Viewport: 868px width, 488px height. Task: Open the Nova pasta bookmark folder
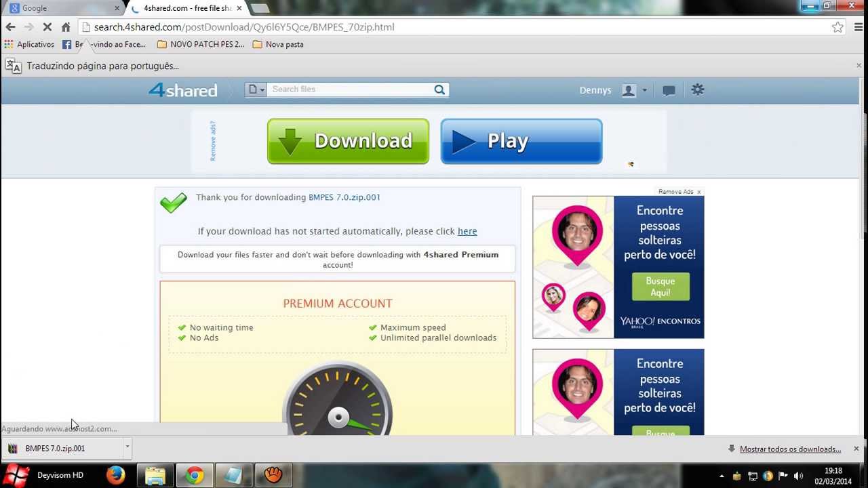click(x=278, y=44)
